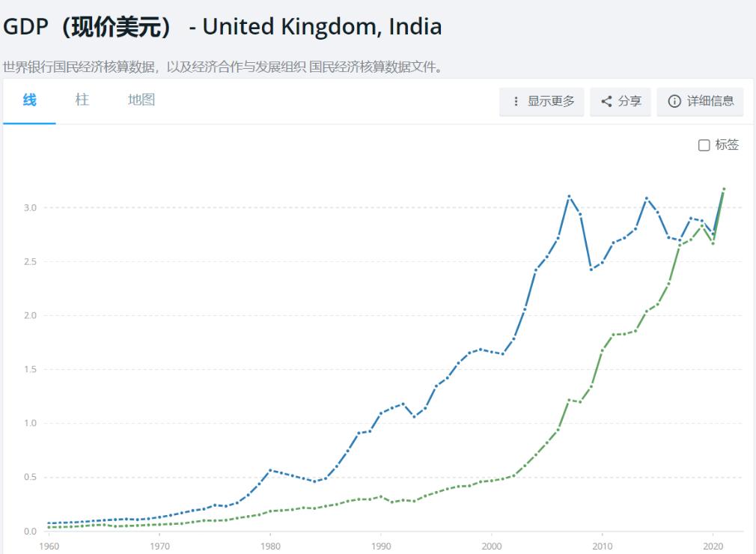Click the blue line's 2009 trough point
This screenshot has width=756, height=554.
(x=591, y=269)
